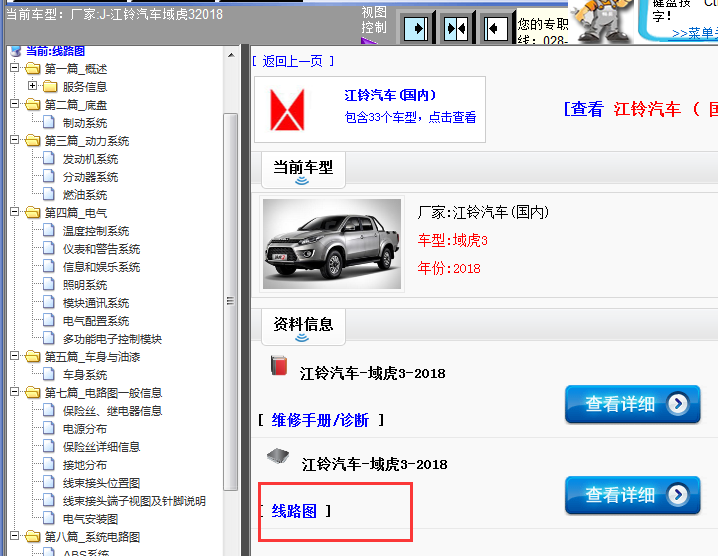Select 当前:线路图 root tree item

click(x=55, y=50)
